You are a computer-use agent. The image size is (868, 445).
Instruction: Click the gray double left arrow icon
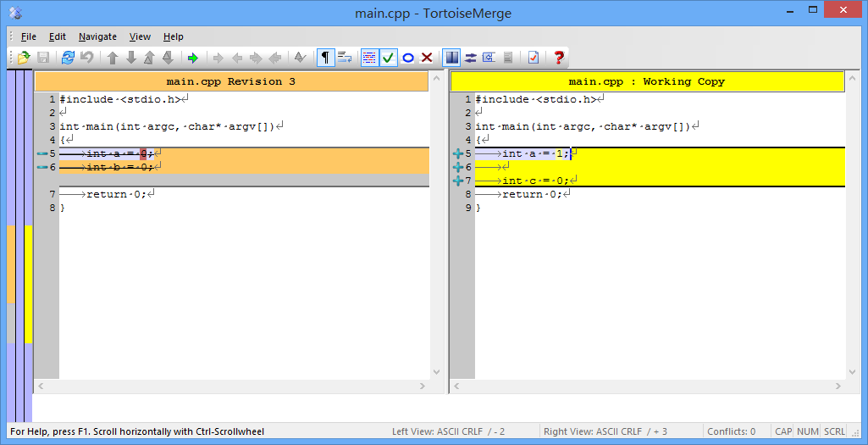pos(274,58)
